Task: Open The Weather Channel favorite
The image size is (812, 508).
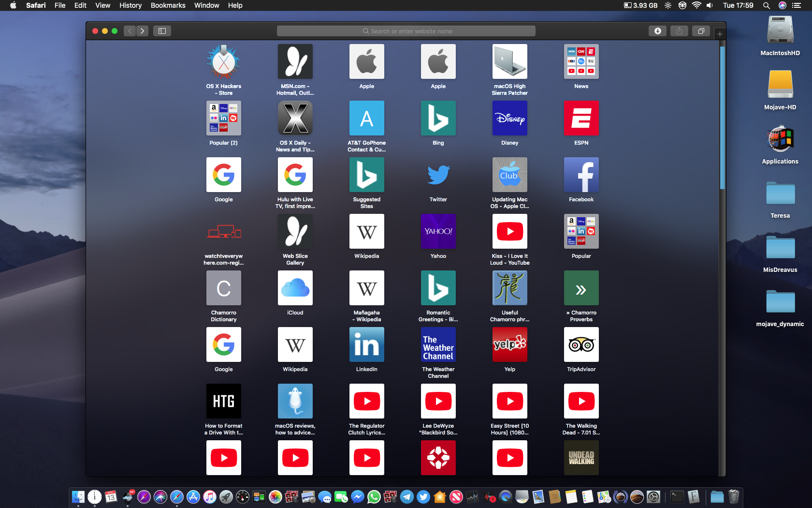Action: click(438, 344)
